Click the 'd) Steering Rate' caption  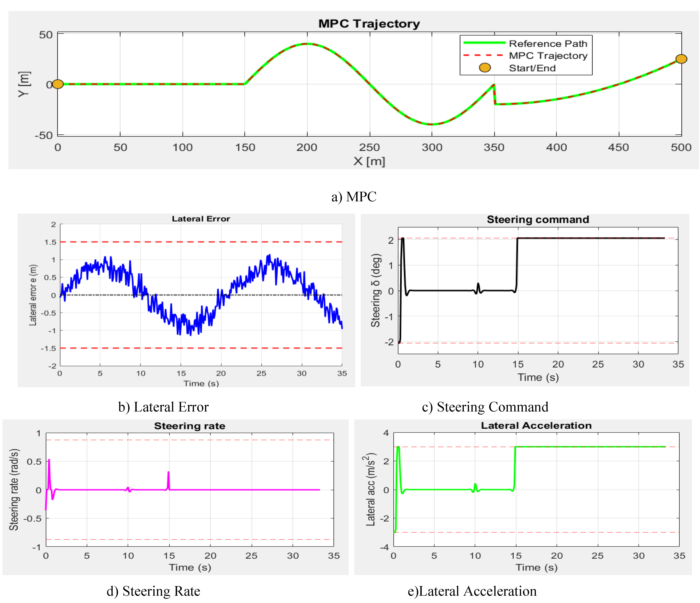(153, 591)
